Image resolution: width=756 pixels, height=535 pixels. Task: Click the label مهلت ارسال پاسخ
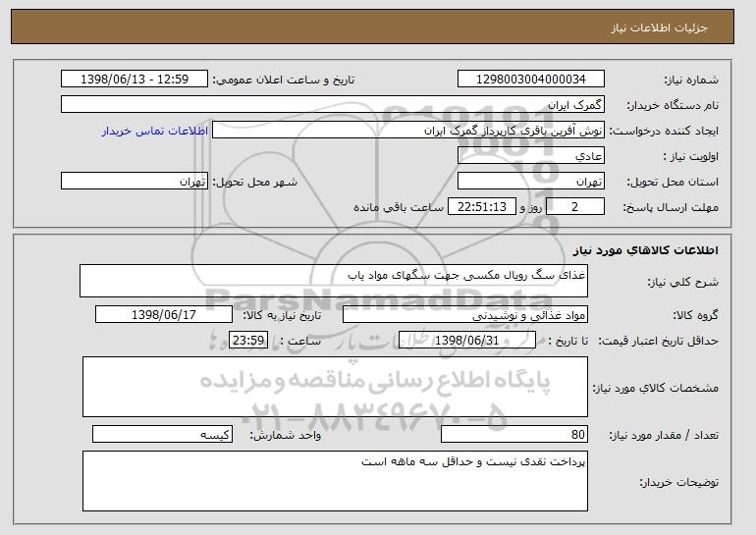tap(671, 207)
